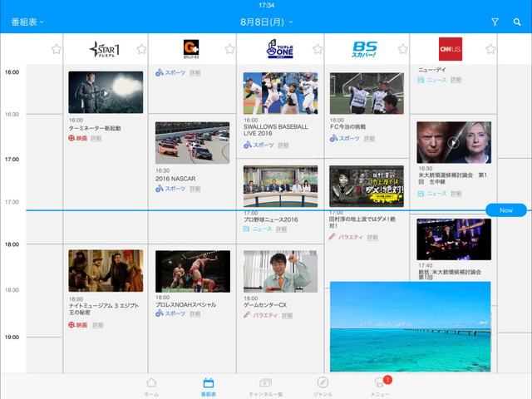Open the SWALLOWS BASEBALL LIVE thumbnail
Viewport: 532px width, 399px height.
(280, 93)
